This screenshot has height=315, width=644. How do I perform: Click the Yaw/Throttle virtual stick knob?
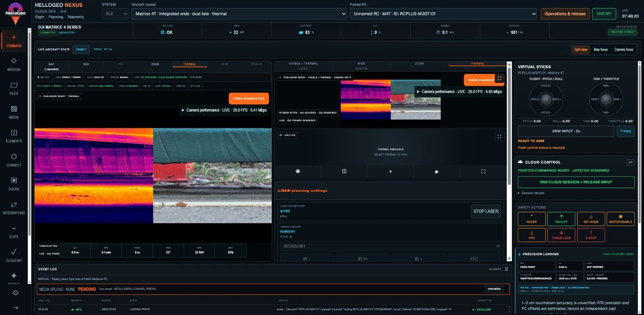coord(606,99)
